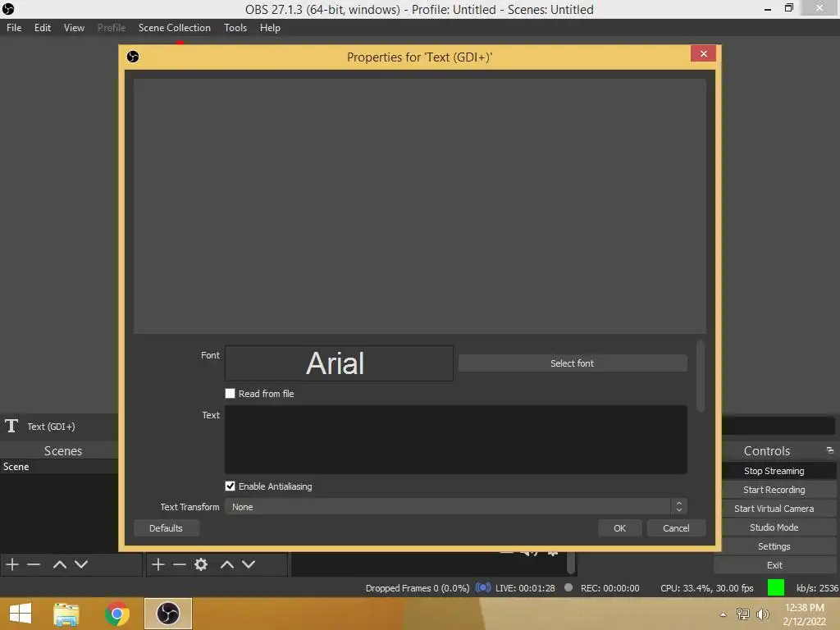Click the Text (GDI+) source T icon

11,426
